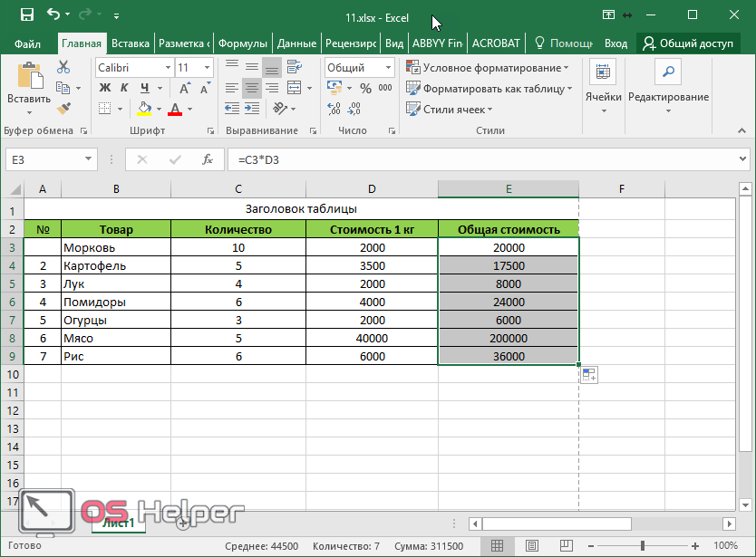Open the Вставка ribbon tab
Screen dimensions: 756x557
coord(131,43)
